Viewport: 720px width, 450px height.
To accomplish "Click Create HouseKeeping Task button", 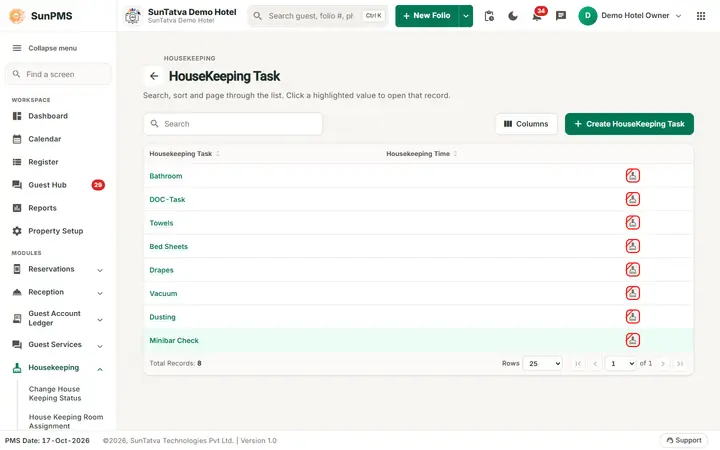I will [x=629, y=124].
